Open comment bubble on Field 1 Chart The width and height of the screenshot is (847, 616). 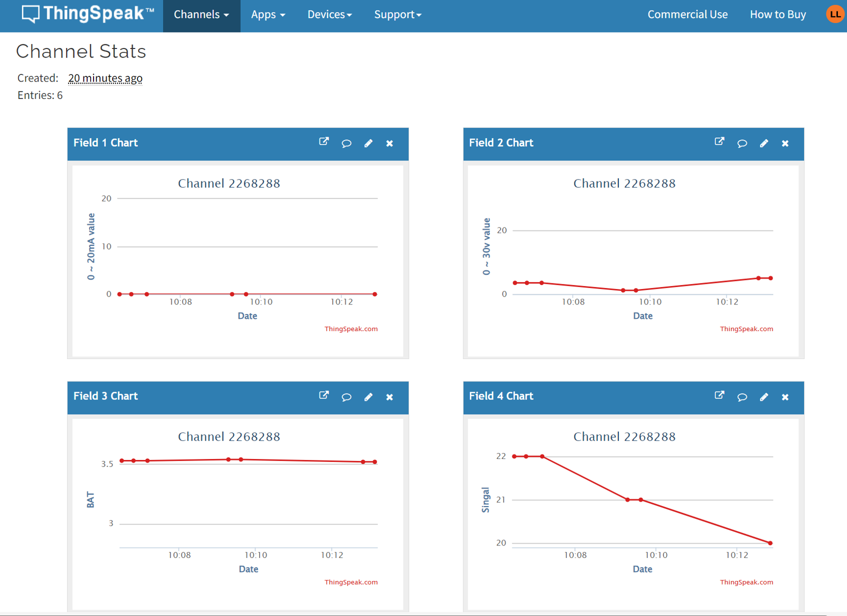click(346, 143)
